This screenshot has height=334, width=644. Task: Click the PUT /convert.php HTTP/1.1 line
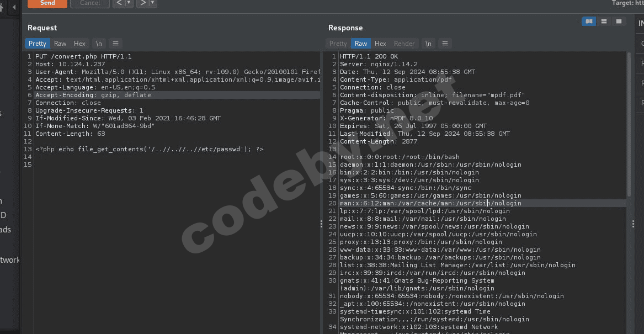click(x=83, y=56)
